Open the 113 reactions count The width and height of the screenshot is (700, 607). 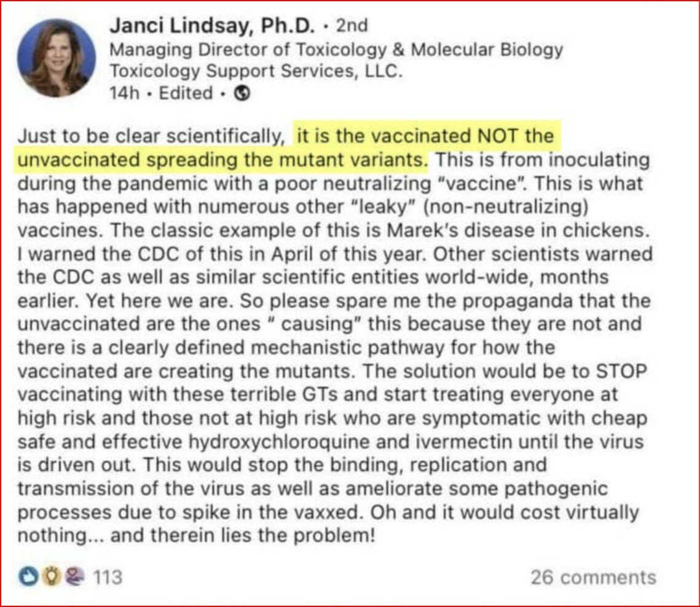click(108, 577)
